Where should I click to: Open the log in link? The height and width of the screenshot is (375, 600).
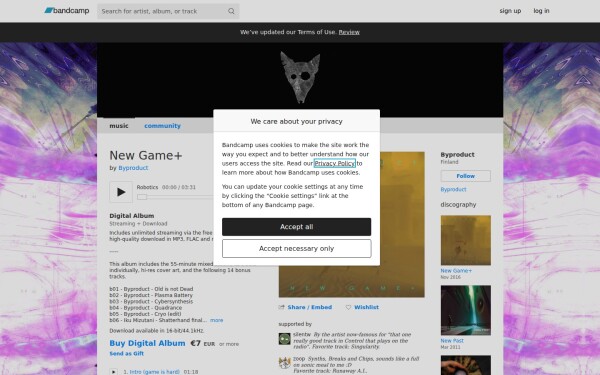(x=541, y=11)
